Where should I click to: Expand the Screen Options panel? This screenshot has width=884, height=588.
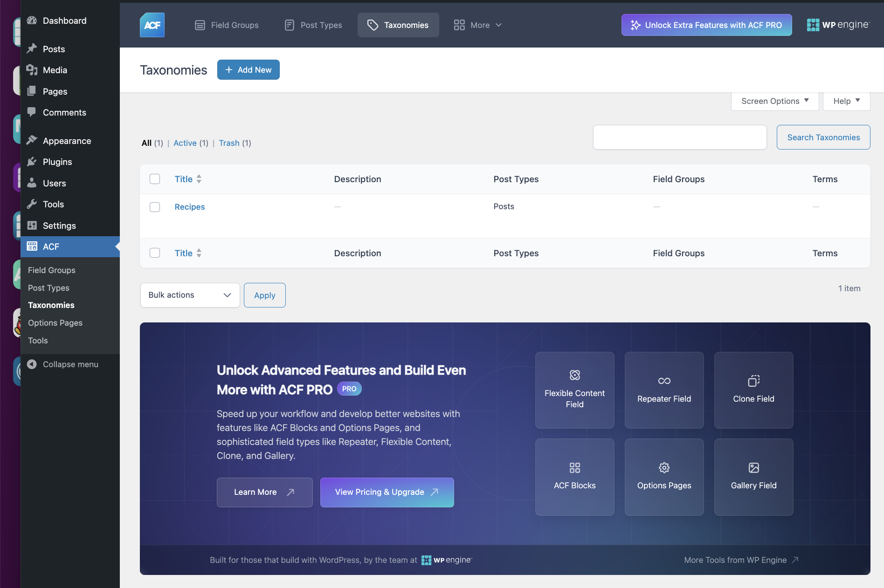coord(774,101)
